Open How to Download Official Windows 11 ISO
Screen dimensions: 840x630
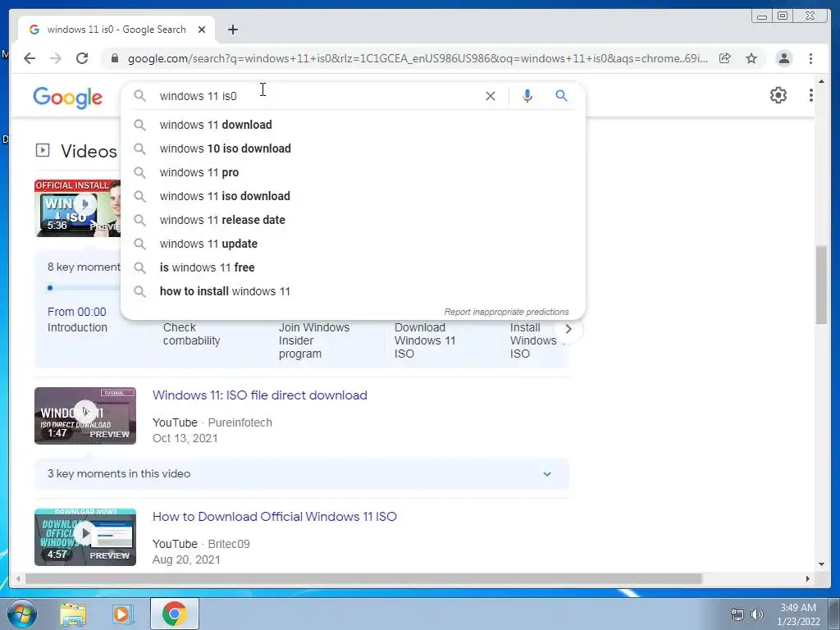point(274,517)
